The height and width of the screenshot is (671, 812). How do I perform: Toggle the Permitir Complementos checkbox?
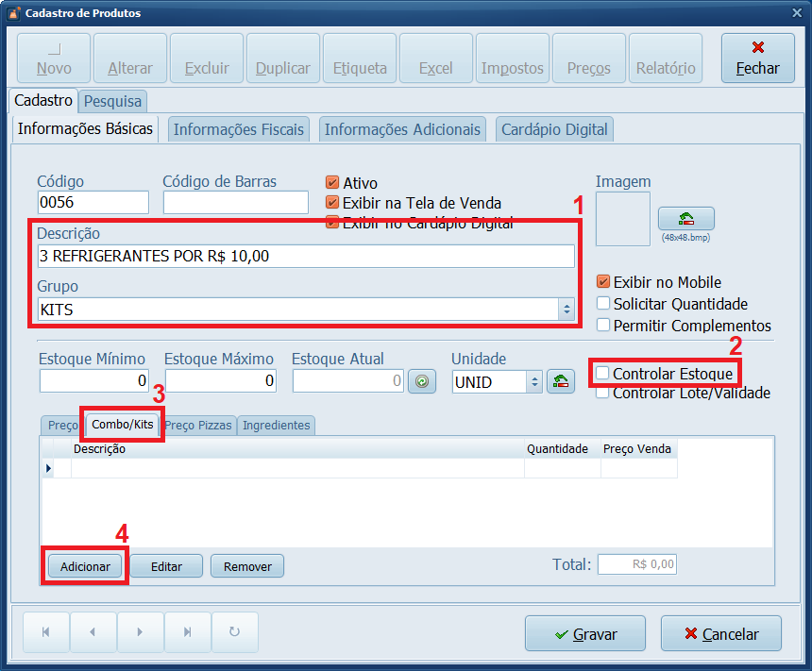point(603,326)
